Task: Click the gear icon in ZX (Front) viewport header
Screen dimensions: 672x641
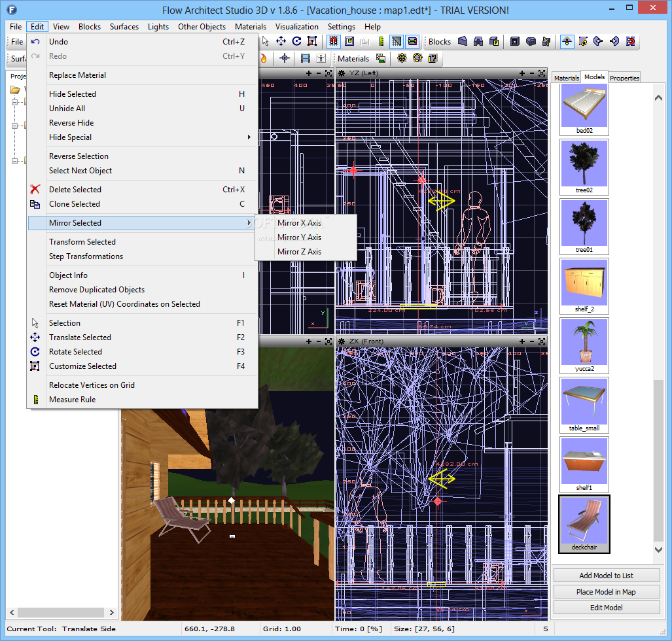Action: (x=342, y=341)
